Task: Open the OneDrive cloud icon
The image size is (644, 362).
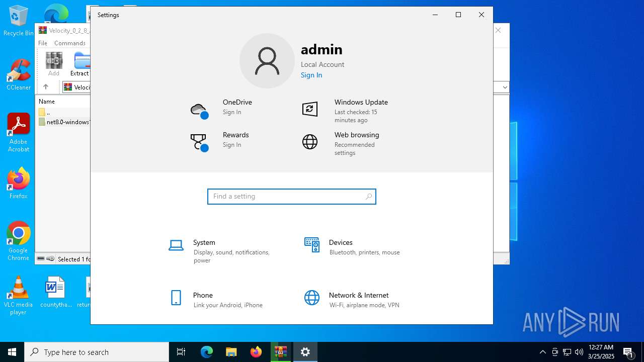Action: (x=199, y=111)
